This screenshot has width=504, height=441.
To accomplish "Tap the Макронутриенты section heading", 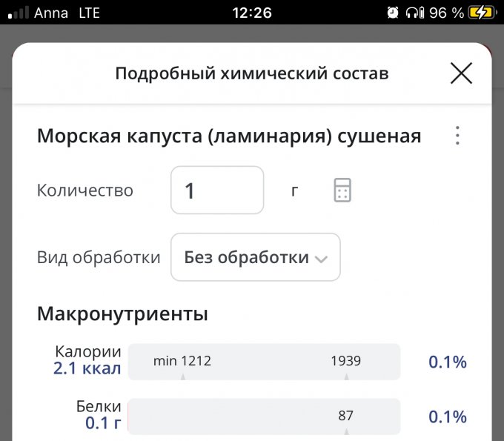I will point(122,314).
